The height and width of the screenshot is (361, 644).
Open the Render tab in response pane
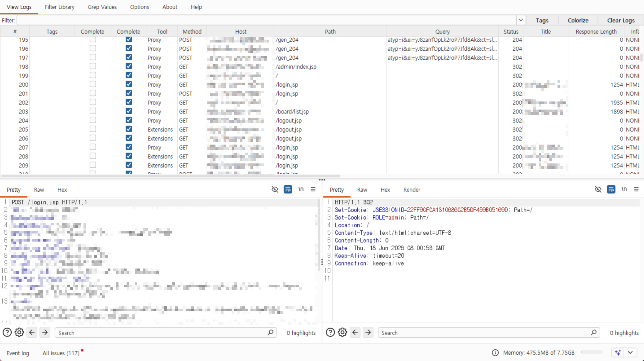(412, 189)
